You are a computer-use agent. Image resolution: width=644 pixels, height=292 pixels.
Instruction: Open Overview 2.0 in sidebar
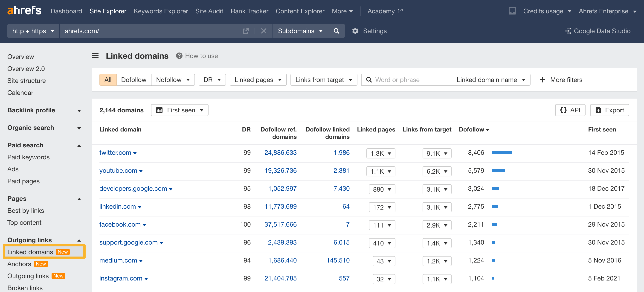pyautogui.click(x=26, y=69)
